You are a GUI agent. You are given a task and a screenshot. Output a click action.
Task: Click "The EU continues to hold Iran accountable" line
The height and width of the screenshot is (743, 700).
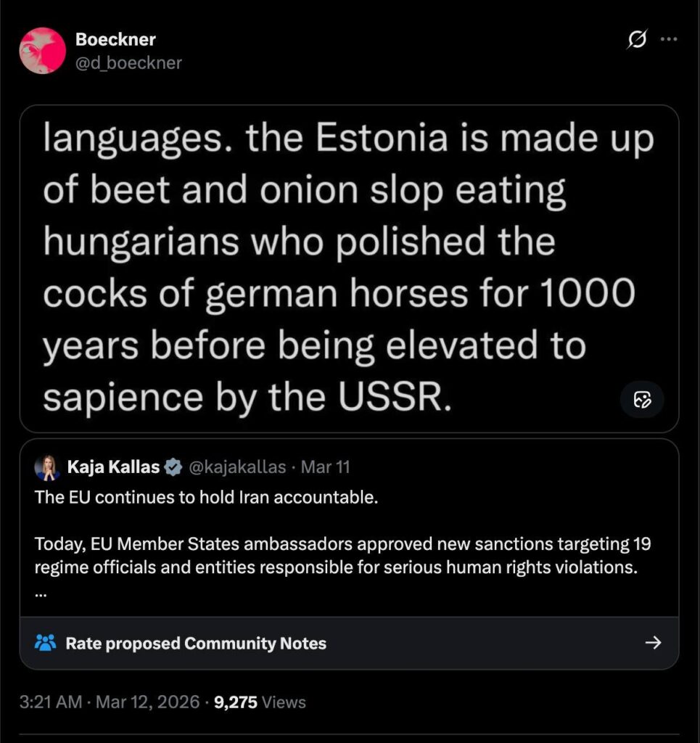click(207, 498)
